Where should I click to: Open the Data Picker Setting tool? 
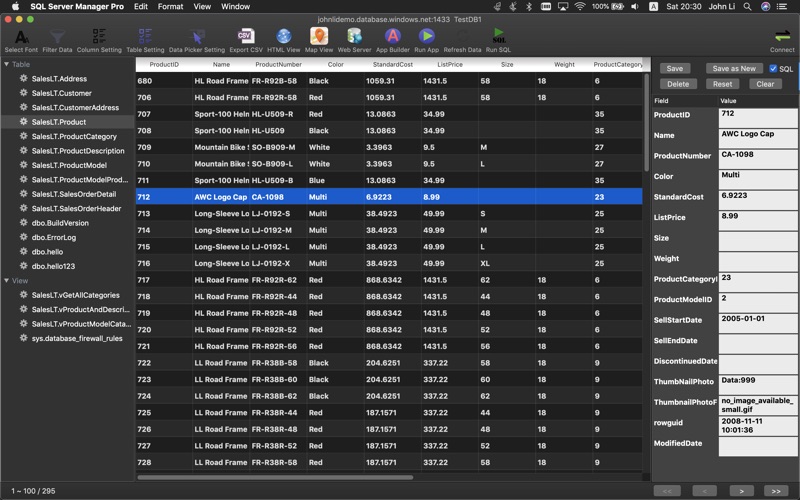coord(196,40)
